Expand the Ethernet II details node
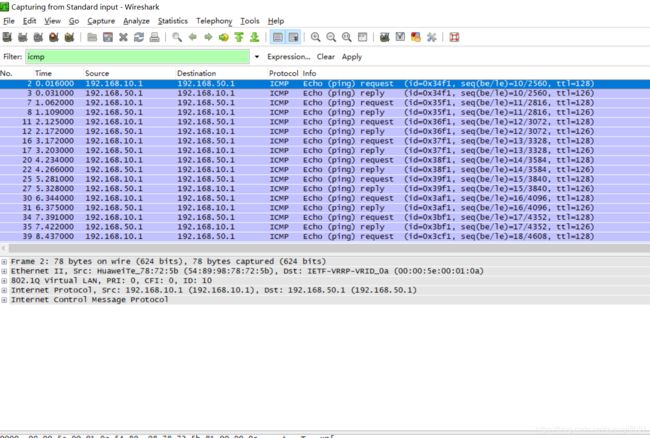 [4, 271]
